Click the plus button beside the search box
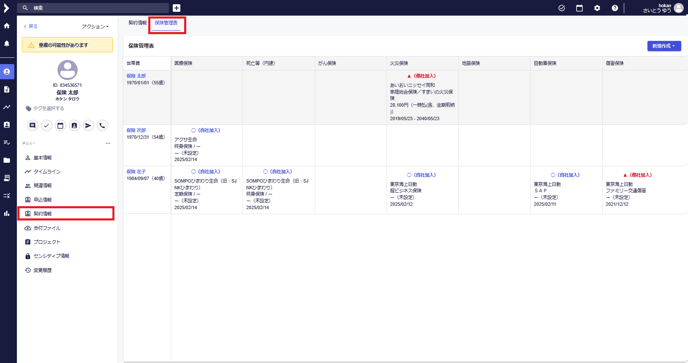The height and width of the screenshot is (363, 688). pos(176,8)
